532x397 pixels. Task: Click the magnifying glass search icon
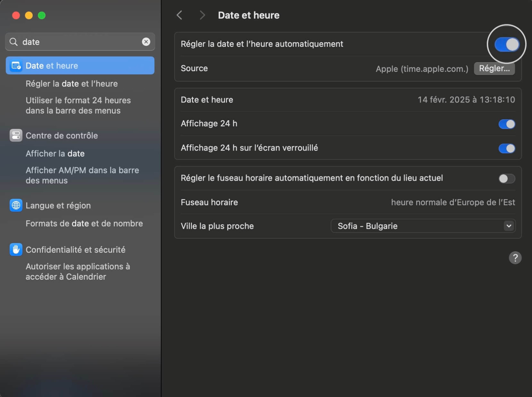(x=14, y=42)
